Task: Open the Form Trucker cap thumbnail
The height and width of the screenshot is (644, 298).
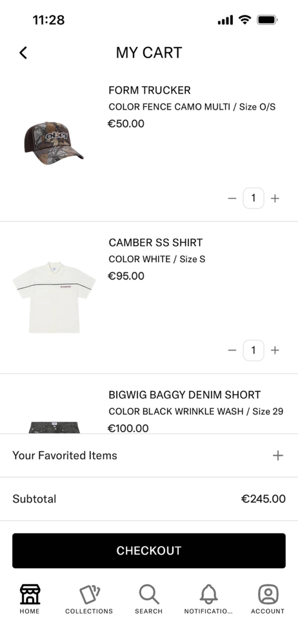Action: 54,143
